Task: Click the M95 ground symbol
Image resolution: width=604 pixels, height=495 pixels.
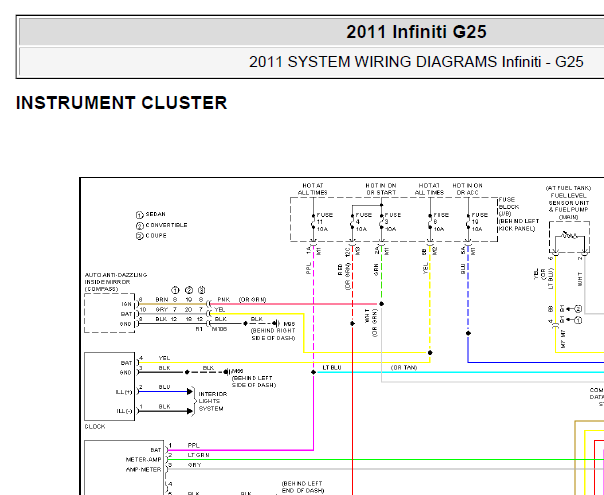Action: coord(276,324)
